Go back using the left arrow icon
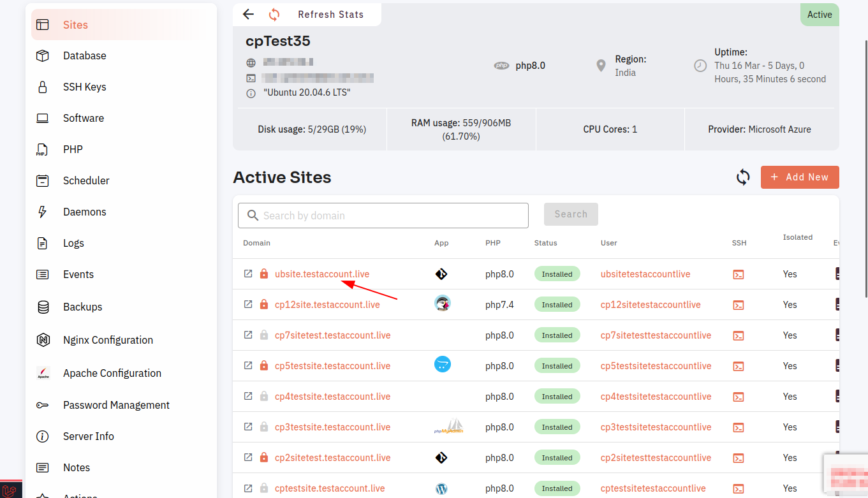Screen dimensions: 868x498 click(x=249, y=14)
